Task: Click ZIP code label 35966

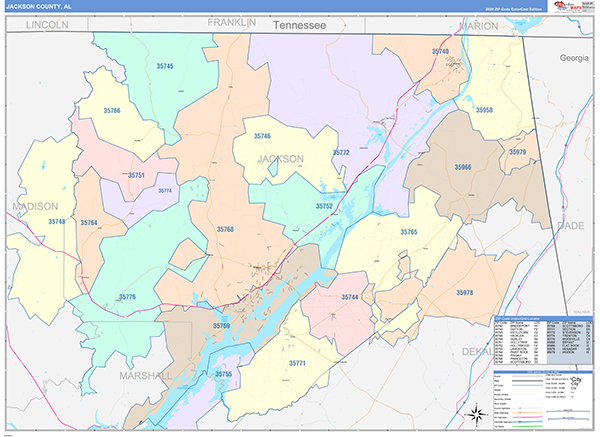Action: (463, 167)
